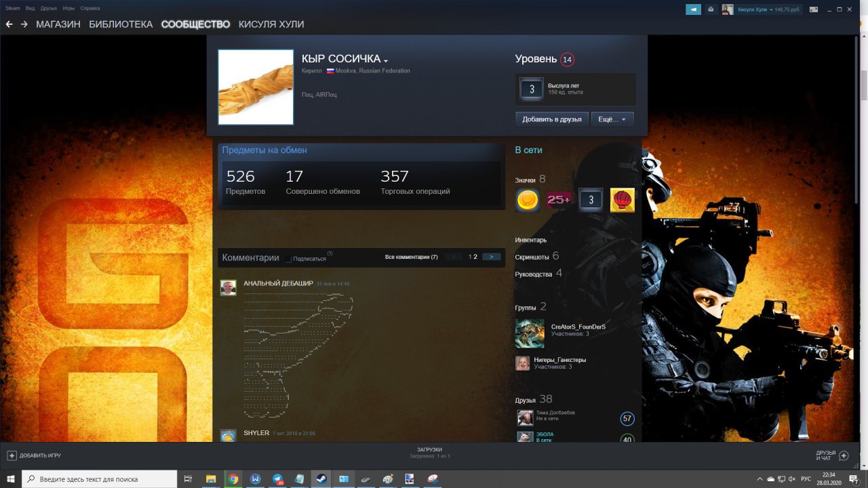
Task: Click friend level 57 badge
Action: coord(627,419)
